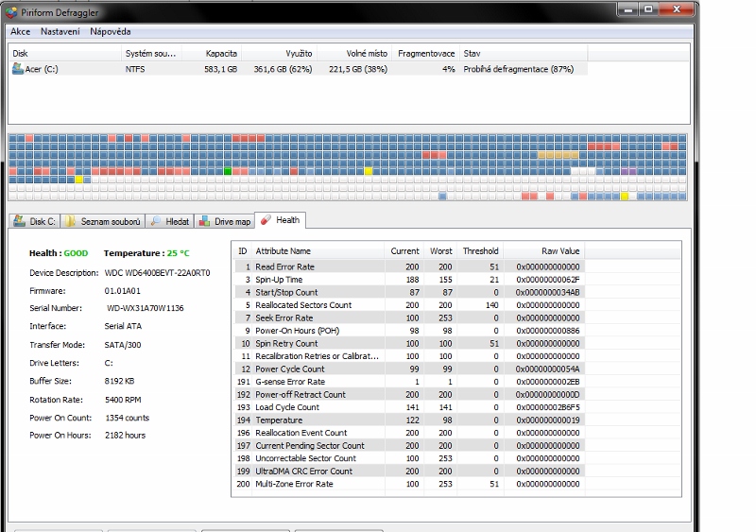Switch to the Disk C: tab
Image resolution: width=756 pixels, height=532 pixels.
coord(34,221)
